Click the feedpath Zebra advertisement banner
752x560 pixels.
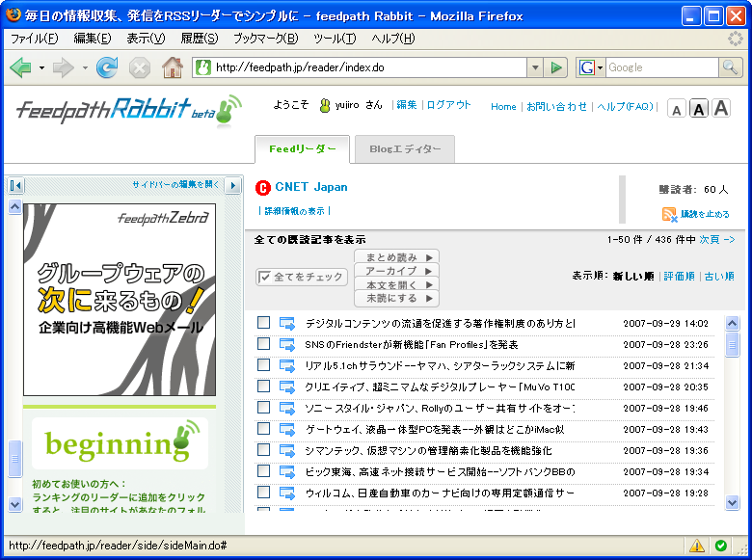pos(120,300)
